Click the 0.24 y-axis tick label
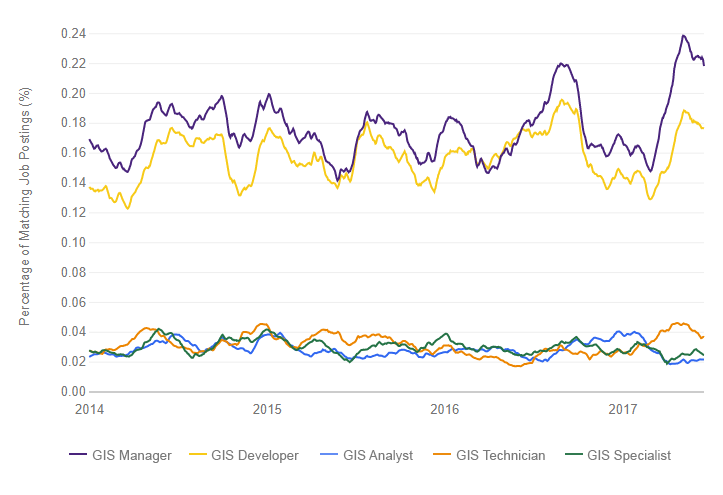Viewport: 723px width, 495px height. pos(72,34)
